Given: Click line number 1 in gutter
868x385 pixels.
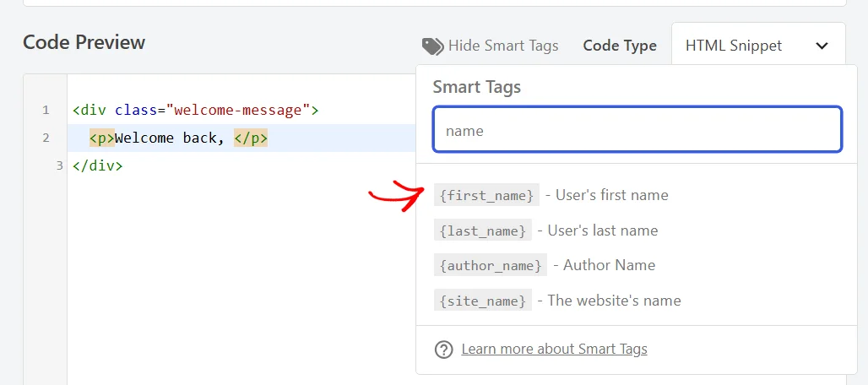Looking at the screenshot, I should point(46,110).
